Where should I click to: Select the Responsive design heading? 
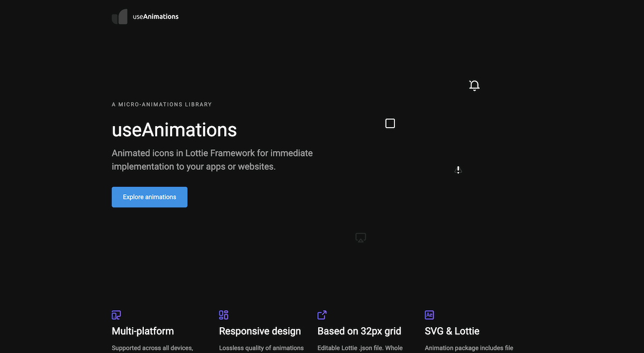(x=260, y=331)
